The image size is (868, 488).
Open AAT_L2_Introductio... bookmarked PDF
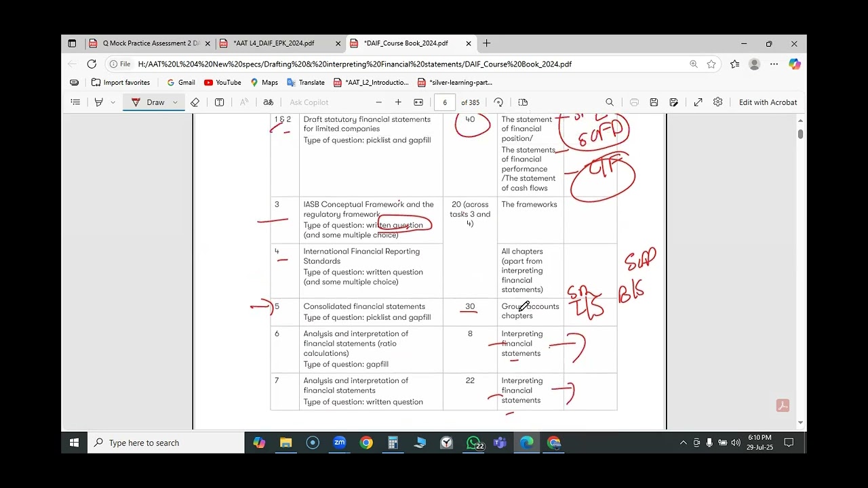(x=371, y=83)
